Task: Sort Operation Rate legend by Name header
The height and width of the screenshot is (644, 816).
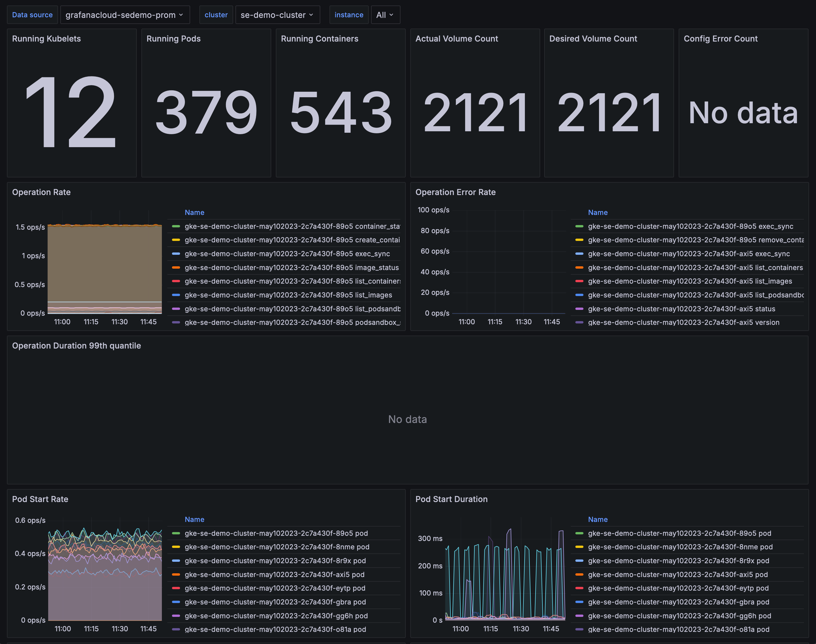Action: point(194,212)
